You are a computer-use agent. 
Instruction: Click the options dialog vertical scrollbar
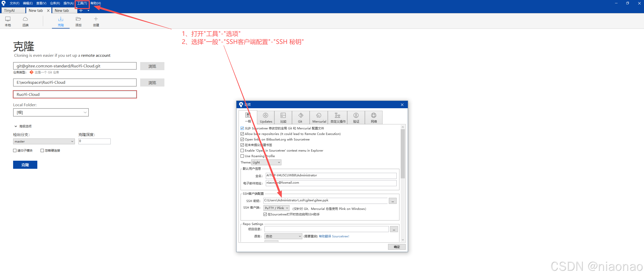(403, 154)
